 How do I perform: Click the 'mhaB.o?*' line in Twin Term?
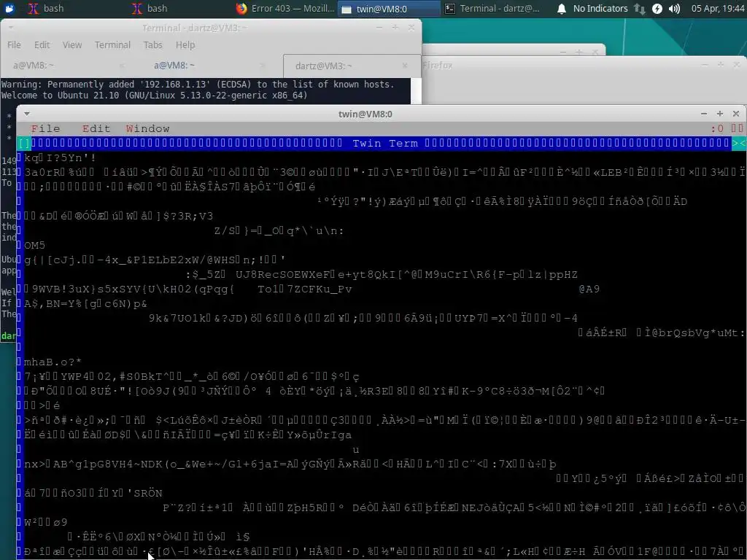click(x=53, y=362)
